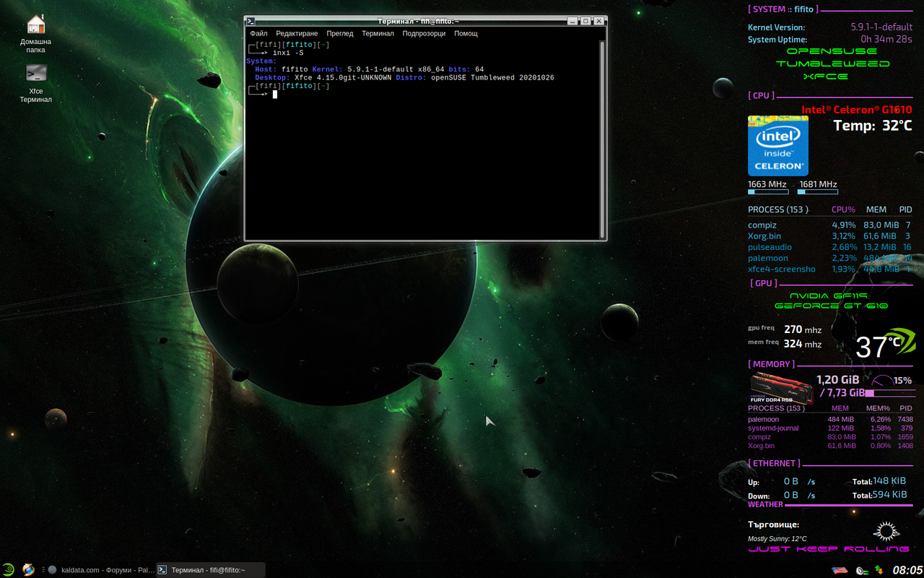
Task: Open the Помощ menu in terminal
Action: [466, 33]
